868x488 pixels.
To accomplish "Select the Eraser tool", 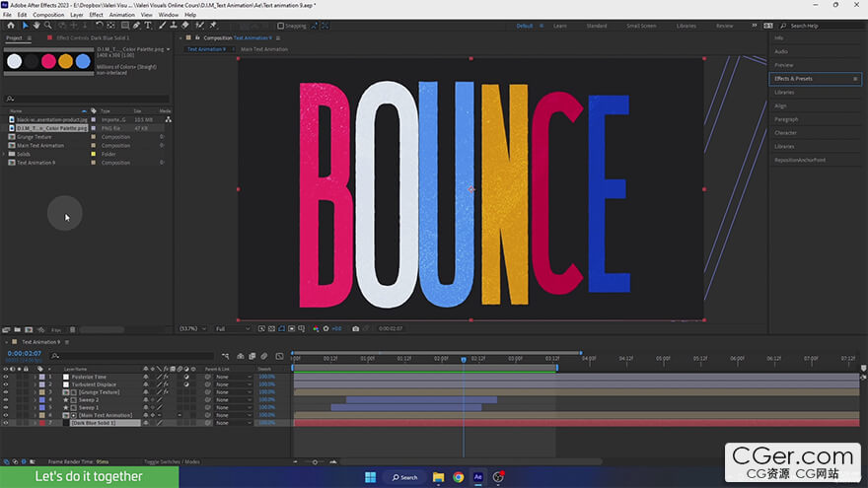I will click(184, 26).
